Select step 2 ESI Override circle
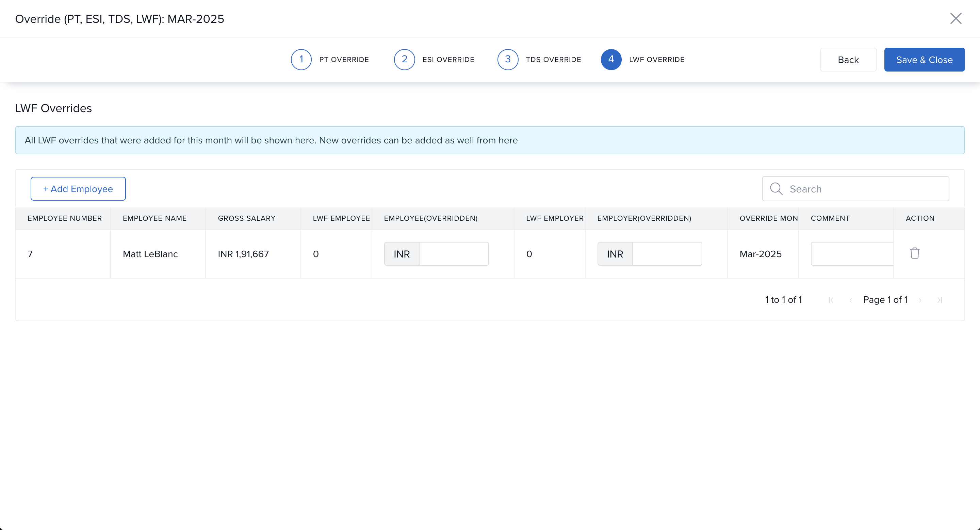This screenshot has height=530, width=980. [x=404, y=59]
